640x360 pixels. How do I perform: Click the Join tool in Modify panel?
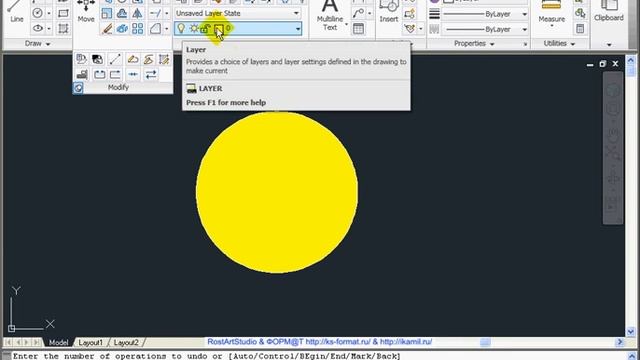(x=133, y=74)
